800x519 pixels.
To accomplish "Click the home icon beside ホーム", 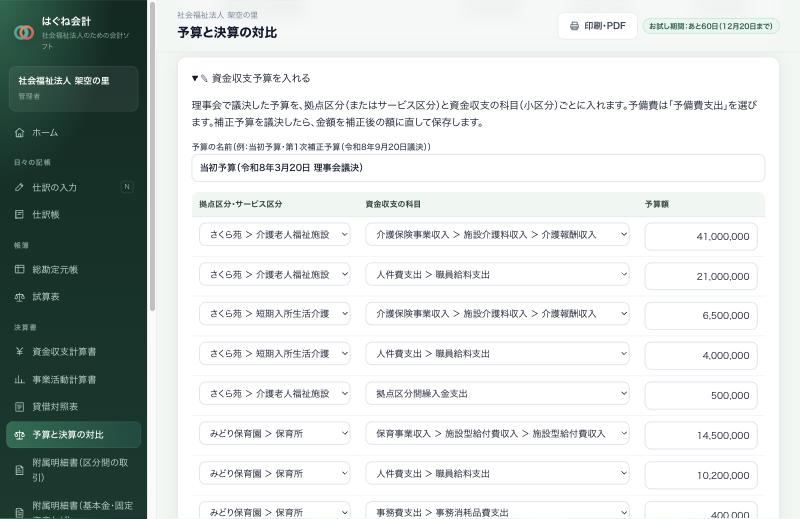I will click(x=19, y=133).
